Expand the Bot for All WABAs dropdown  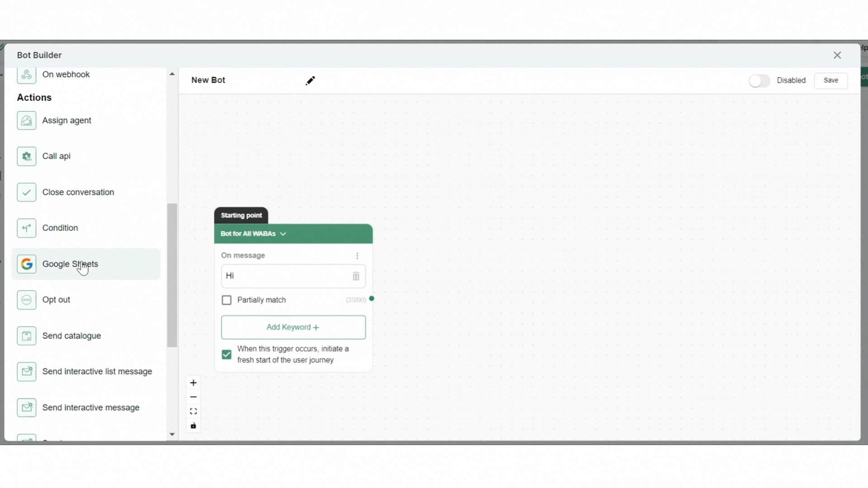(x=283, y=234)
